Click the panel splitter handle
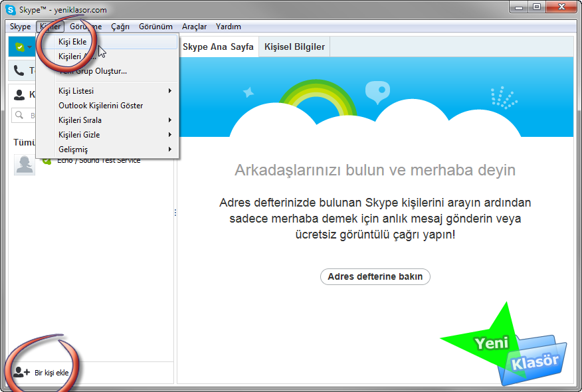Viewport: 582px width, 392px height. tap(175, 213)
